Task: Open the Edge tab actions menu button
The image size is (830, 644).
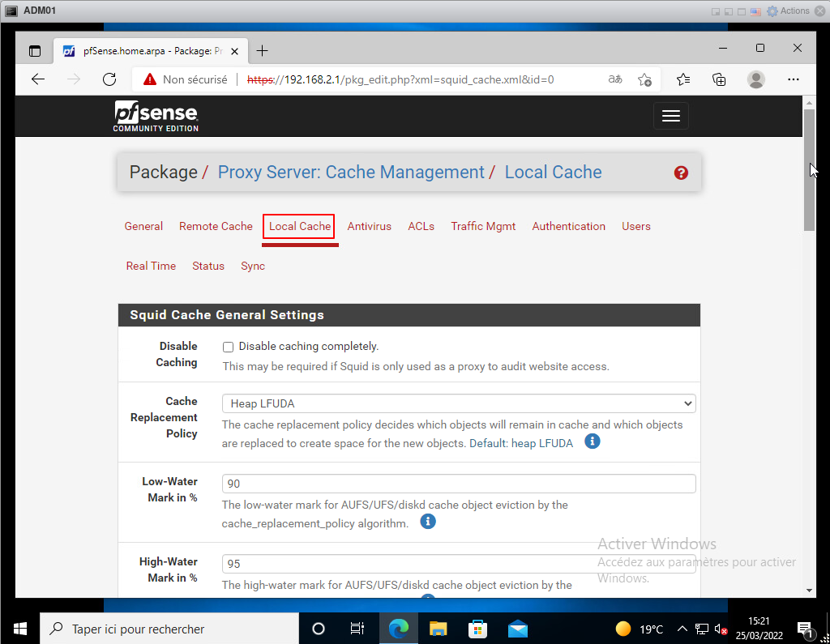Action: pyautogui.click(x=35, y=51)
